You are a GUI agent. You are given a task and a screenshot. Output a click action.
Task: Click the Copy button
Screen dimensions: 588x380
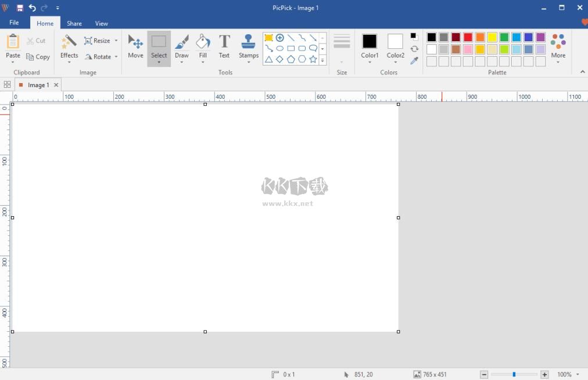(38, 57)
